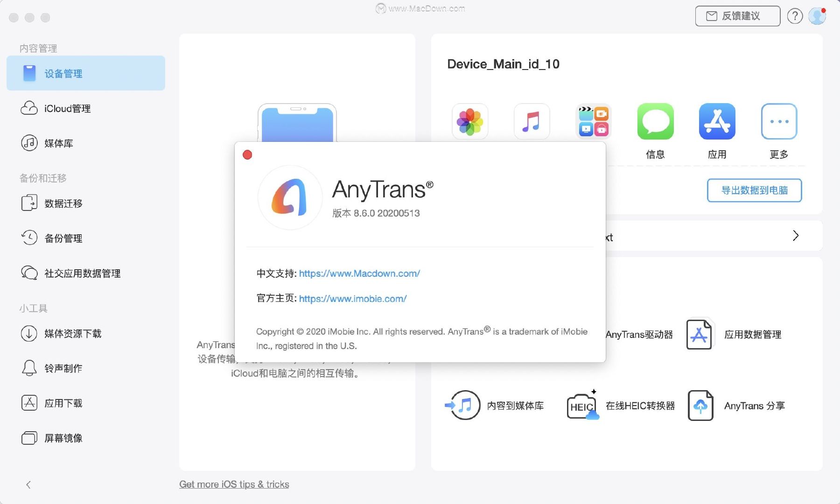This screenshot has height=504, width=840.
Task: Open the user account avatar
Action: [x=817, y=16]
